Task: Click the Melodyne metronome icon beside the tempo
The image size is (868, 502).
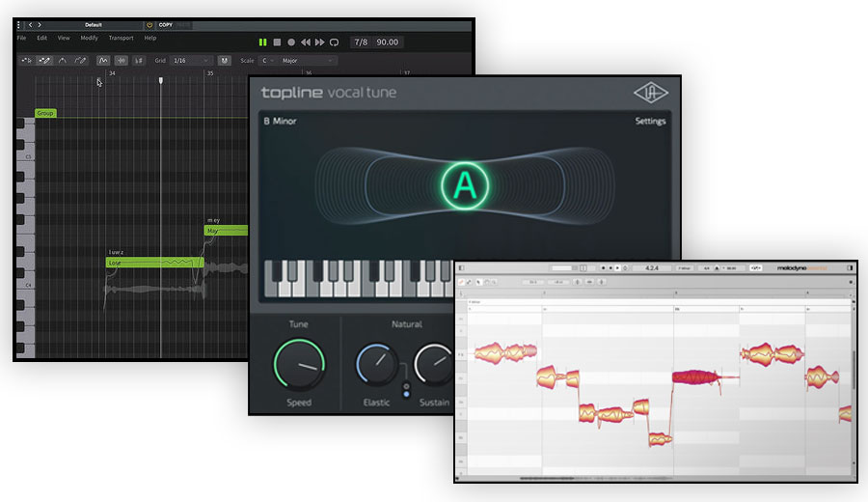Action: [717, 268]
